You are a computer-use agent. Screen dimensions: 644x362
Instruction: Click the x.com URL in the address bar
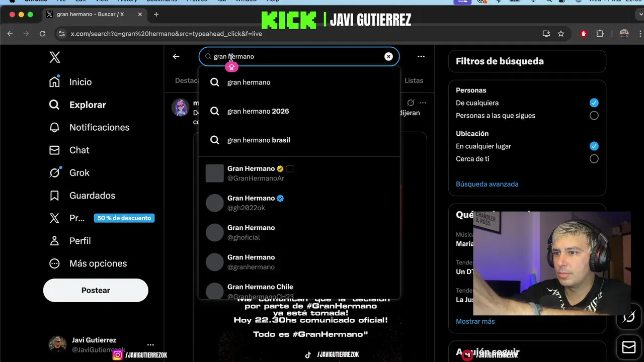[x=166, y=34]
